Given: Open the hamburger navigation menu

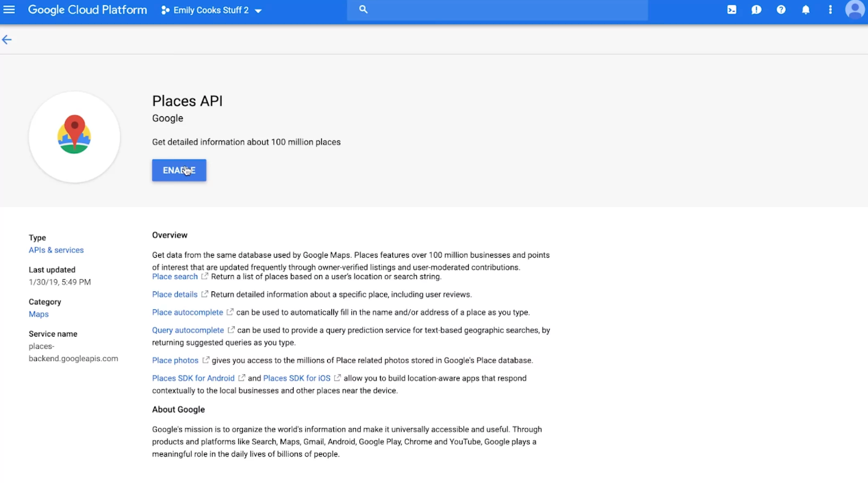Looking at the screenshot, I should pyautogui.click(x=9, y=10).
